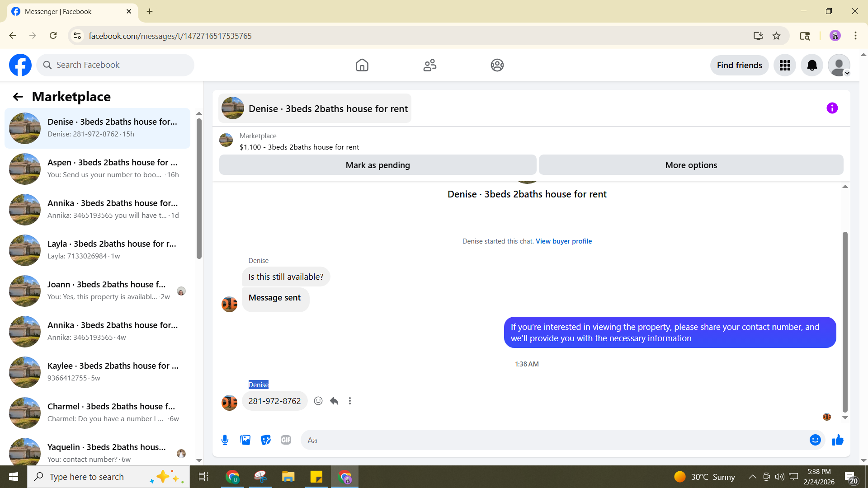Open the Friends tab
This screenshot has height=488, width=868.
coord(429,66)
